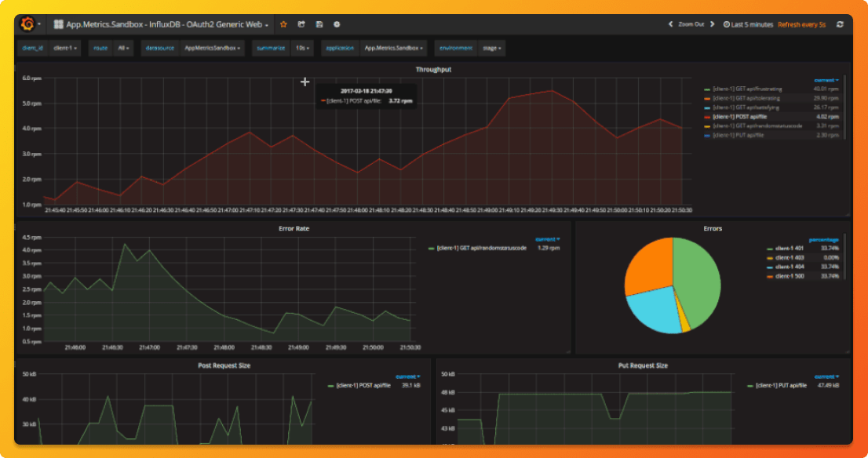Image resolution: width=868 pixels, height=458 pixels.
Task: Toggle the POST api/file series in Throughput legend
Action: click(739, 117)
